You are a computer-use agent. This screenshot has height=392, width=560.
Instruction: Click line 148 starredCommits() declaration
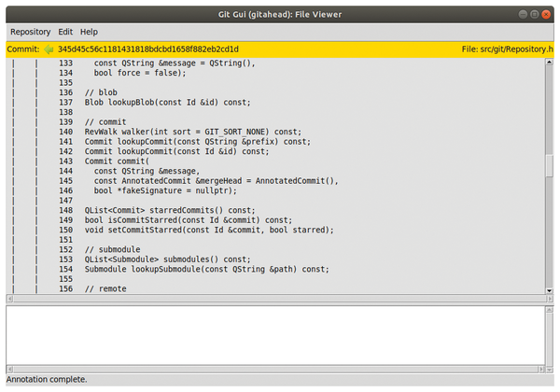tap(170, 210)
